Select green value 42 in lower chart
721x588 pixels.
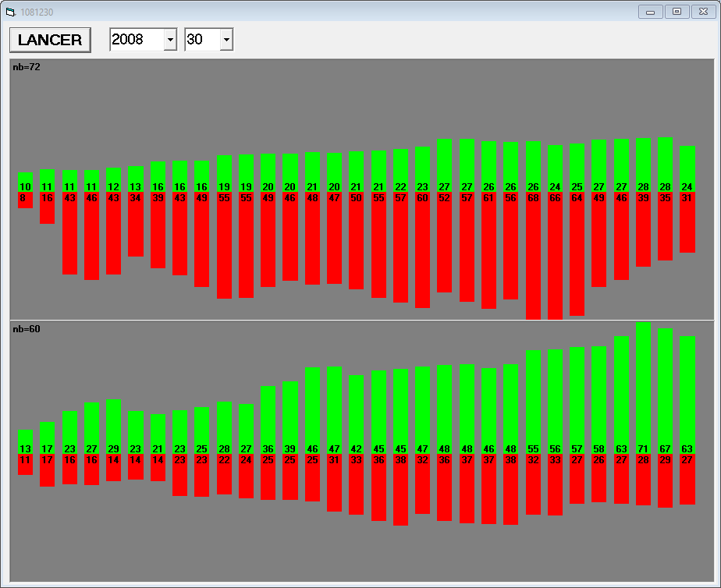(x=356, y=449)
